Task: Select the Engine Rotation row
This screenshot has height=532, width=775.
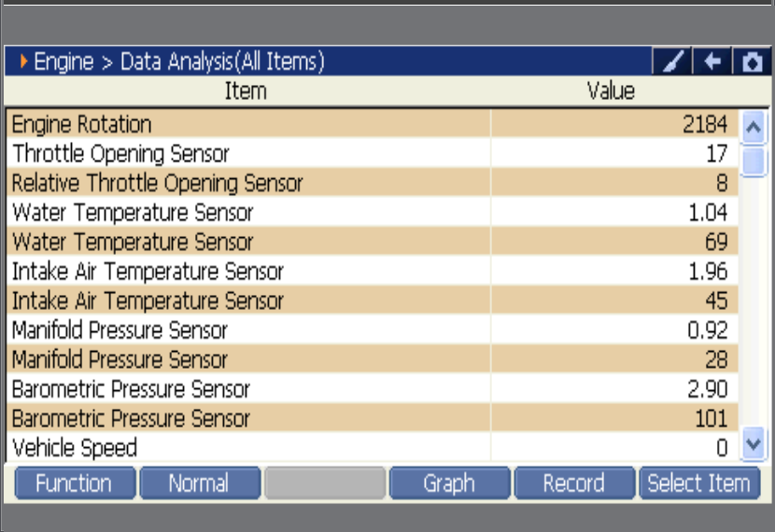Action: click(373, 123)
